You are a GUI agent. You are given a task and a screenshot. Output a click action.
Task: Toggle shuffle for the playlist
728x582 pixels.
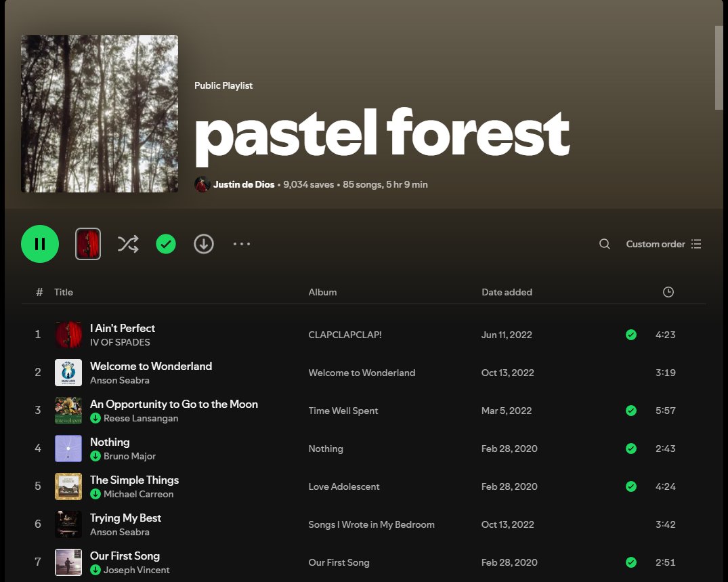[x=128, y=244]
